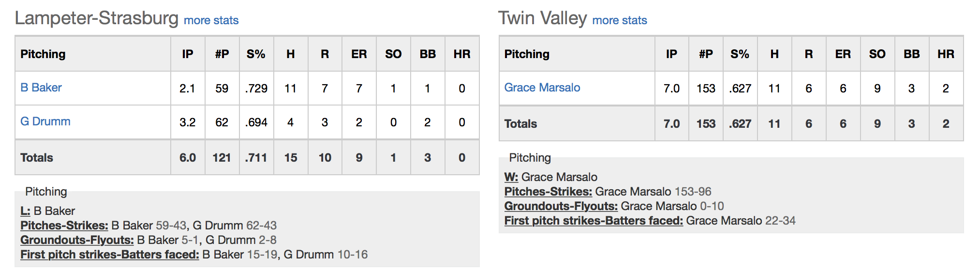Screen dimensions: 980x273
Task: Click Lampeter-Strasburg IP column header
Action: click(x=188, y=54)
